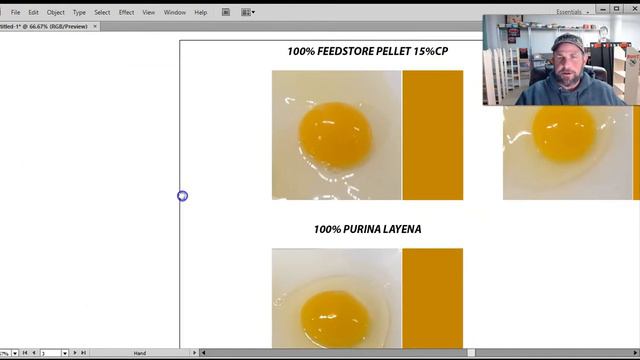The height and width of the screenshot is (360, 640).
Task: Open the artboard navigation dropdown
Action: (65, 353)
